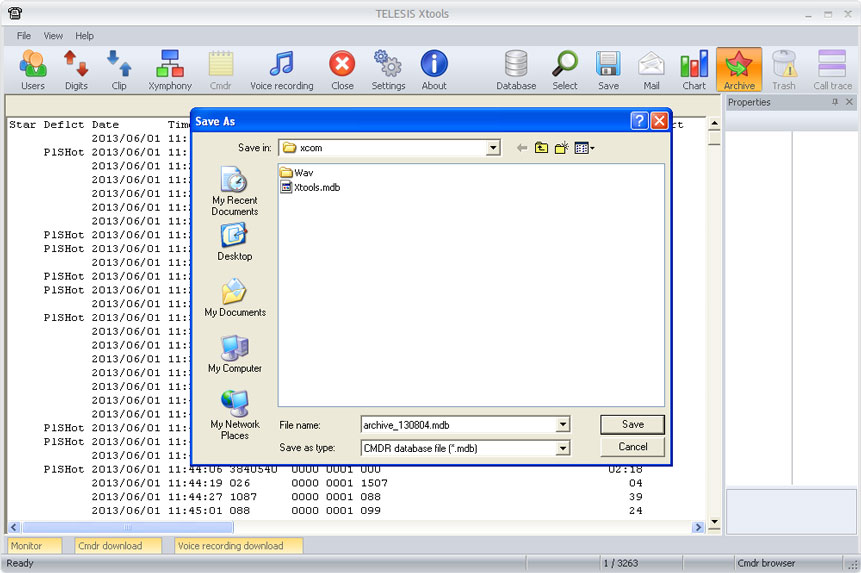861x573 pixels.
Task: Go up one folder level in dialog
Action: coord(541,148)
